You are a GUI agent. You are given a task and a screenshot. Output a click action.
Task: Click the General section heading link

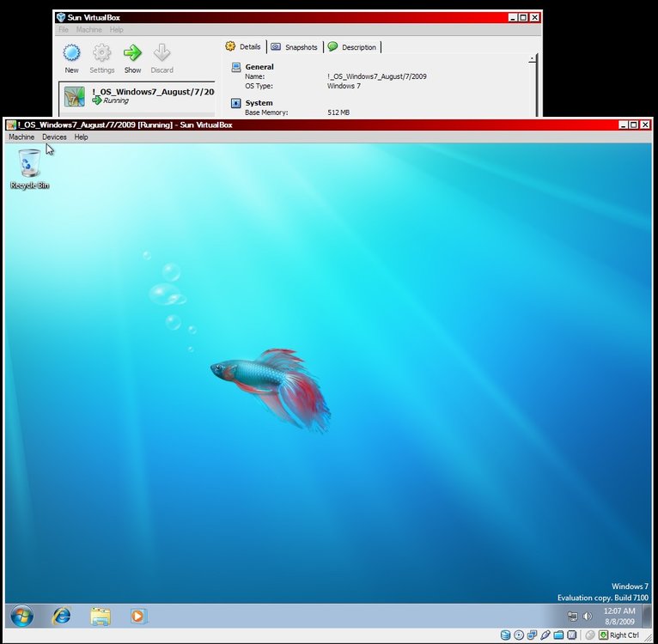[x=259, y=67]
